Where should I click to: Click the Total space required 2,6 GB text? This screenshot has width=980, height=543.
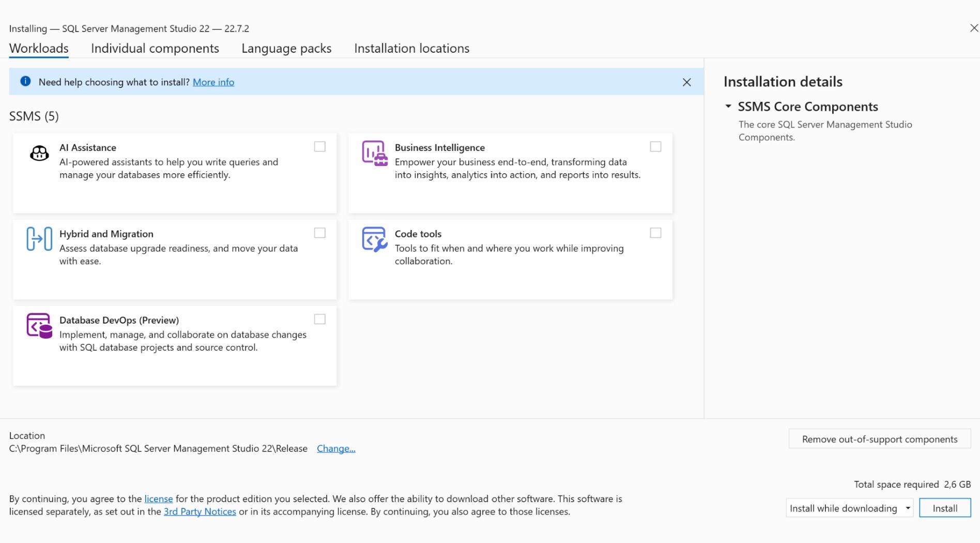[912, 484]
